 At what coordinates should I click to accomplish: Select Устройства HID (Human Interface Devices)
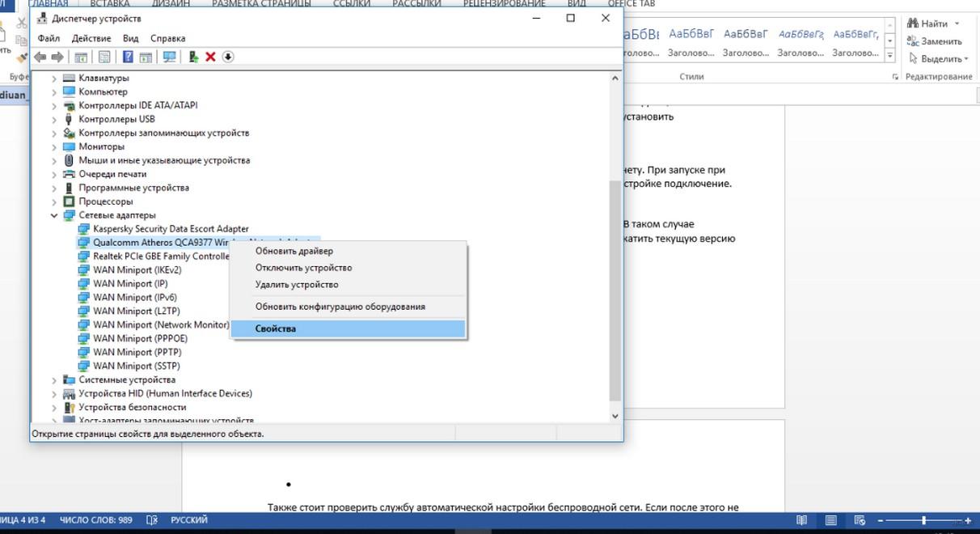point(165,393)
